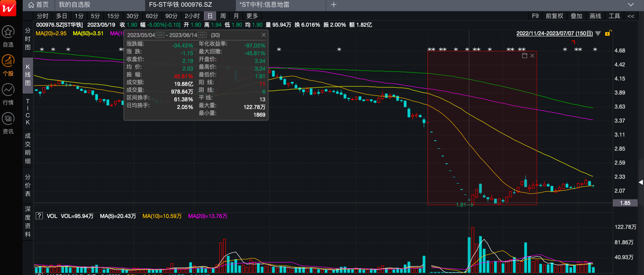644x275 pixels.
Task: Click the volume MA(20)=13.76万 label
Action: coord(208,216)
